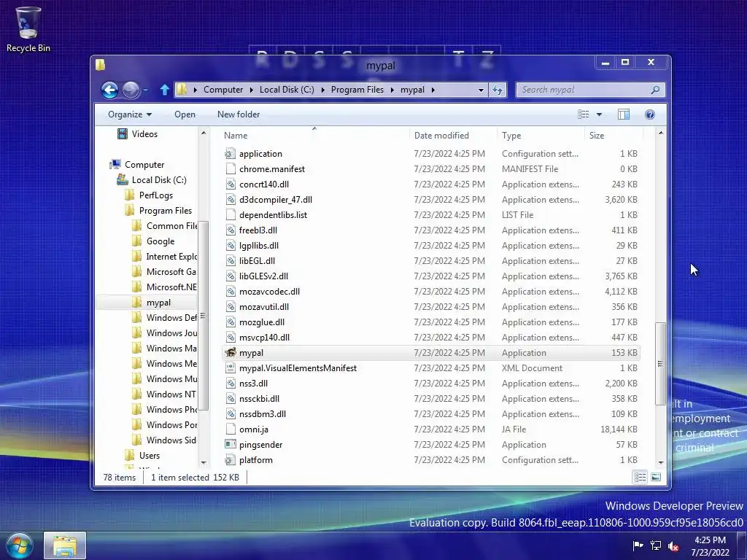Image resolution: width=747 pixels, height=560 pixels.
Task: Select libGLESv2.dll file name
Action: tap(263, 276)
